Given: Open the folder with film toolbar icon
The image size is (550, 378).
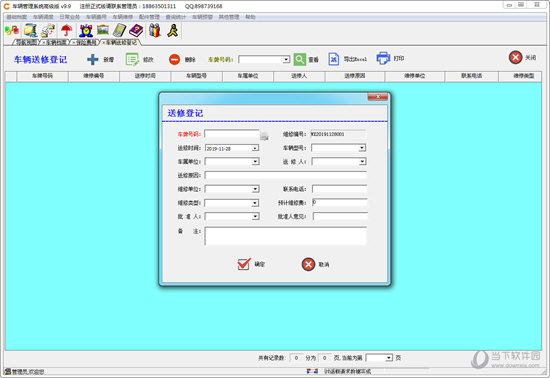Looking at the screenshot, I should coord(31,31).
